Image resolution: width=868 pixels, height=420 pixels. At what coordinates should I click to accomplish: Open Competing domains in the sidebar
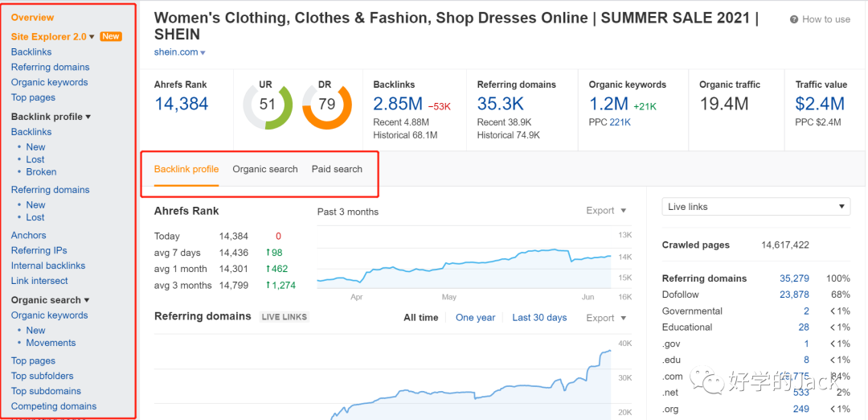click(54, 406)
